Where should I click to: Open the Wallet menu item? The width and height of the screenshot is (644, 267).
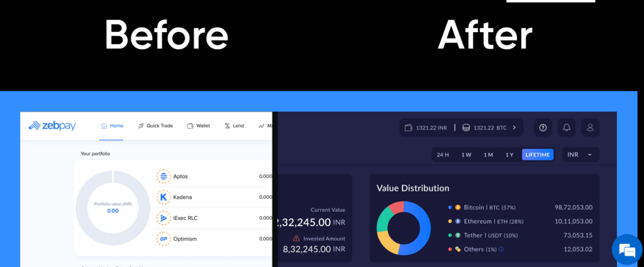coord(199,126)
